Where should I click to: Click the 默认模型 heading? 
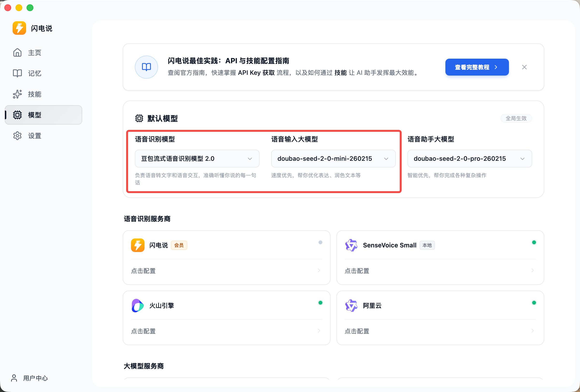[x=162, y=118]
